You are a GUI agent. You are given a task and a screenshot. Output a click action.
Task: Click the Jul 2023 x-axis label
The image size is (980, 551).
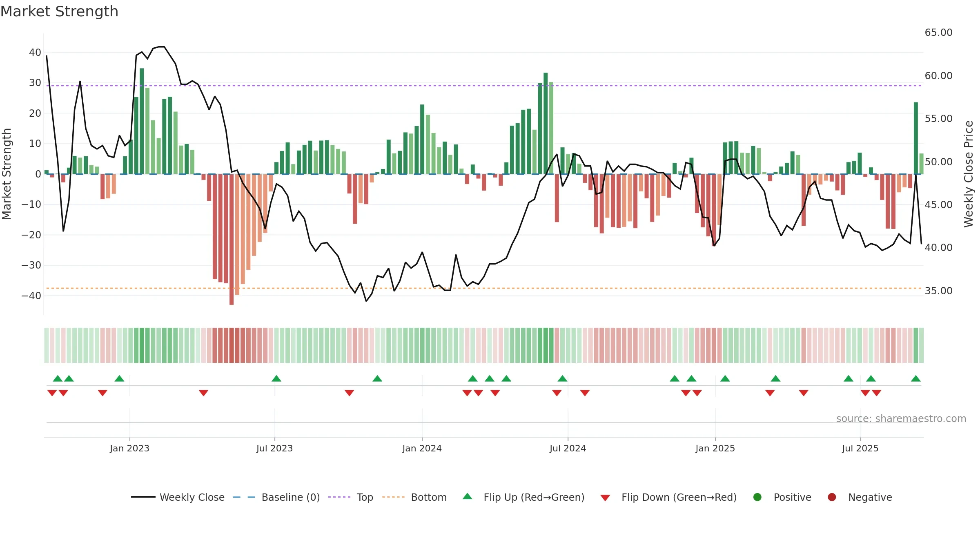[x=274, y=448]
